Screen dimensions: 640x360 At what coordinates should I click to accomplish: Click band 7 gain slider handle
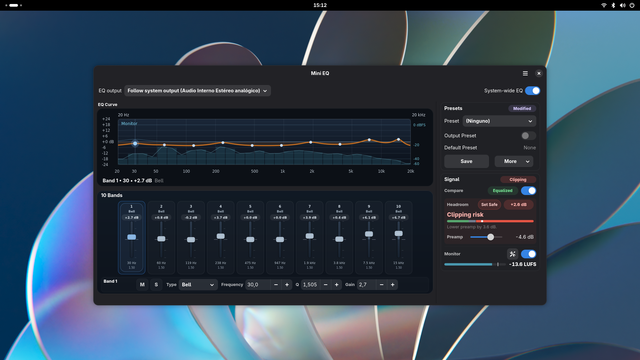point(309,236)
